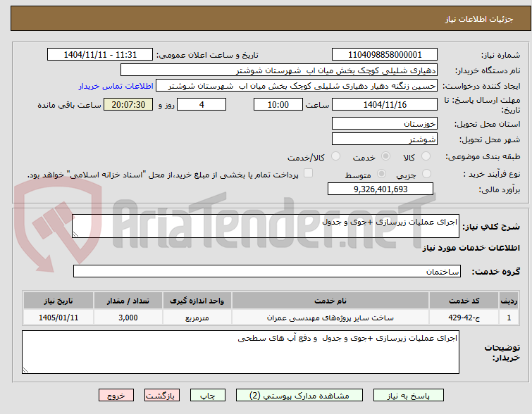Viewport: 532px width, 414px height.
Task: Click the کد خدمت column header
Action: coord(464,301)
